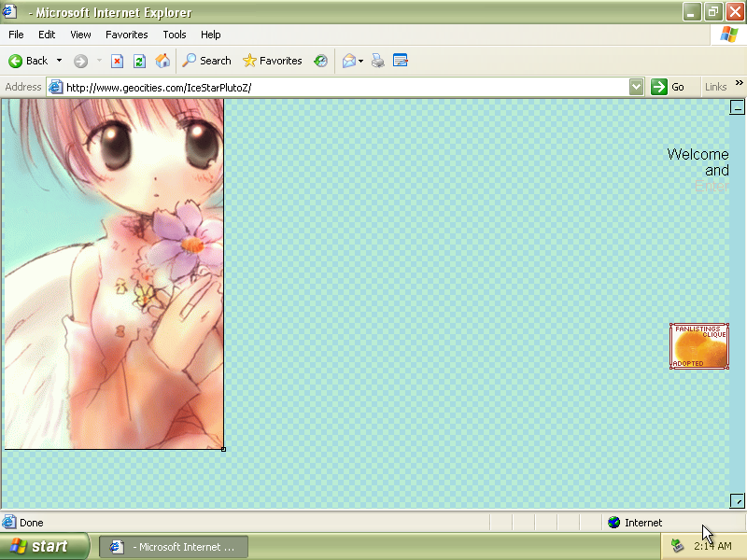Click the scroll up button on page
The image size is (747, 560).
coord(737,107)
